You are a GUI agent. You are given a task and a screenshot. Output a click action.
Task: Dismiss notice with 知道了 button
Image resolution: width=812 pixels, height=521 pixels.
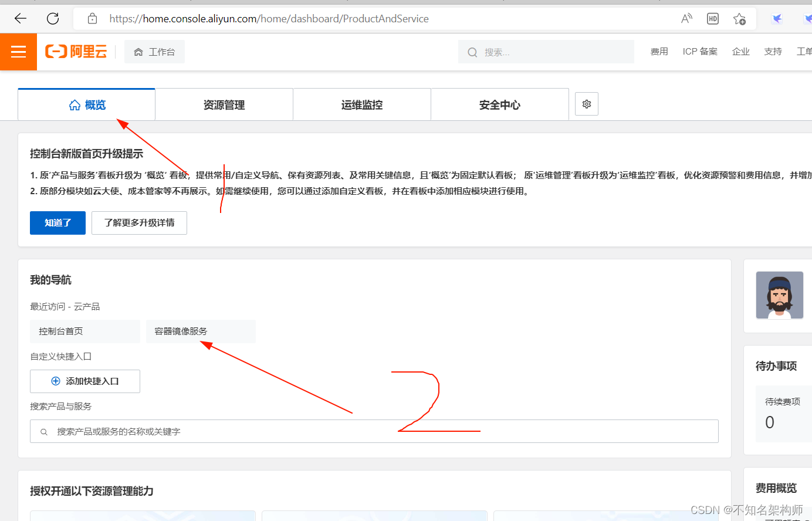[x=57, y=223]
